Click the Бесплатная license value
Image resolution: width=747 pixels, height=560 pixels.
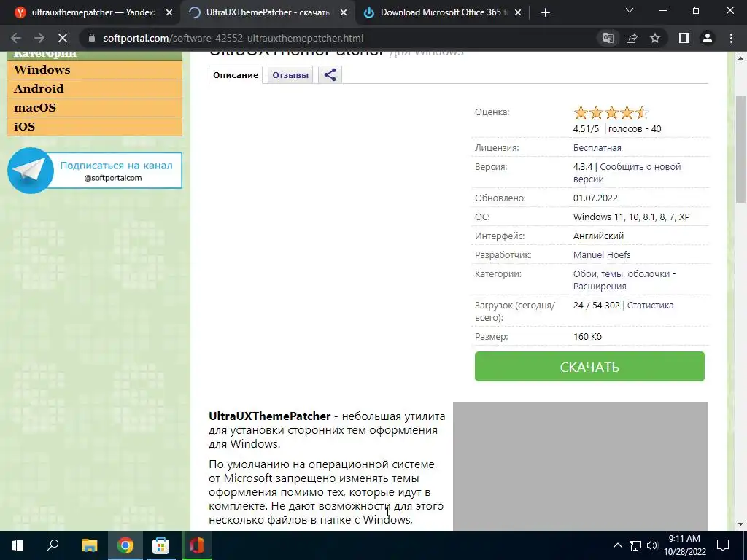597,147
